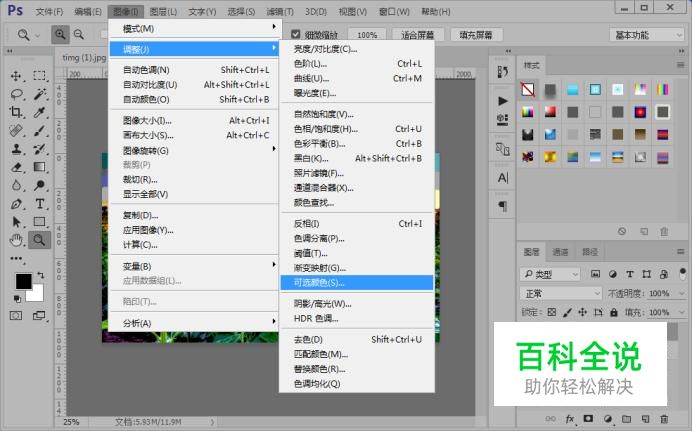Click the zoom in magnifier option
Image resolution: width=692 pixels, height=431 pixels.
point(60,34)
